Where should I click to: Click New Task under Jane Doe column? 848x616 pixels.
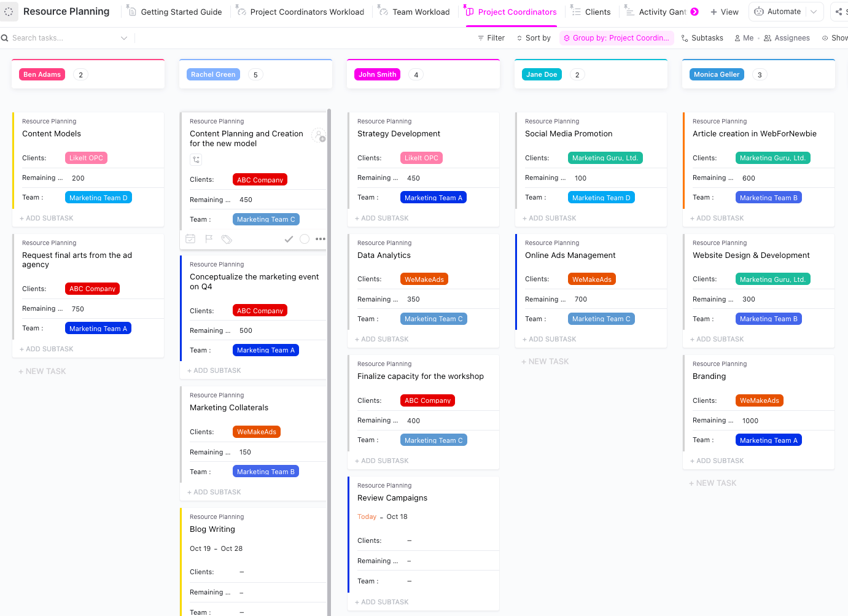click(x=545, y=362)
